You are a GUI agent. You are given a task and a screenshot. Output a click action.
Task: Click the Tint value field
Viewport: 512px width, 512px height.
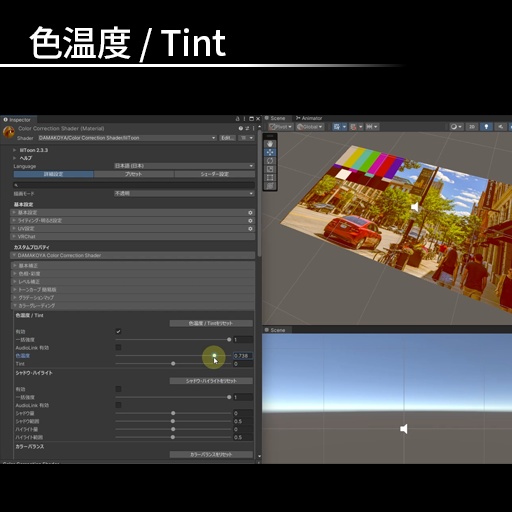[243, 364]
